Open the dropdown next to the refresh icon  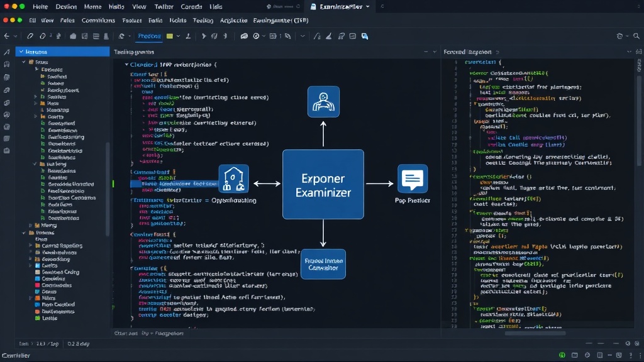[x=130, y=36]
